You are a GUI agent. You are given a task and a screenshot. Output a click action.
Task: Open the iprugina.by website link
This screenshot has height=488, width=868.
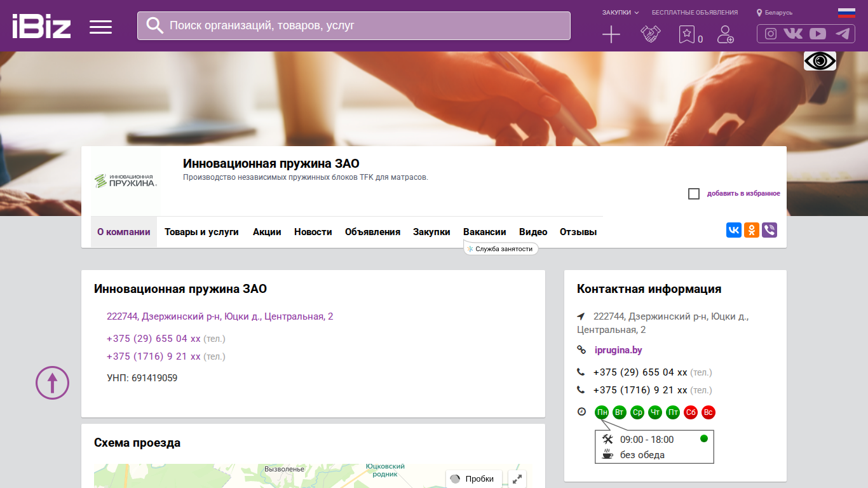click(x=618, y=350)
